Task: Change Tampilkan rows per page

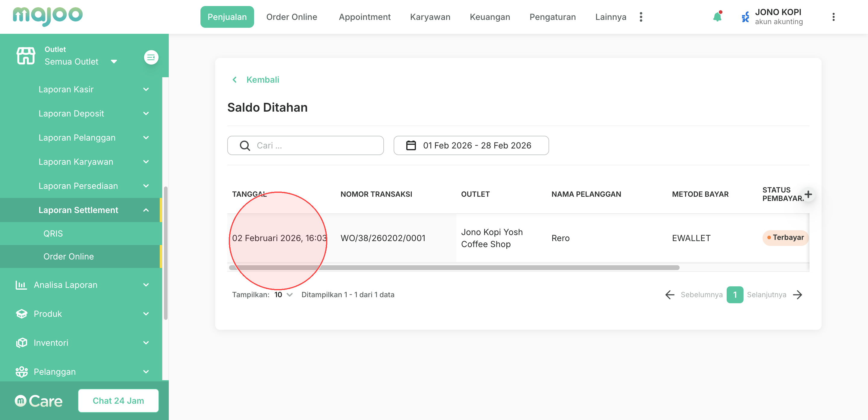Action: coord(283,295)
